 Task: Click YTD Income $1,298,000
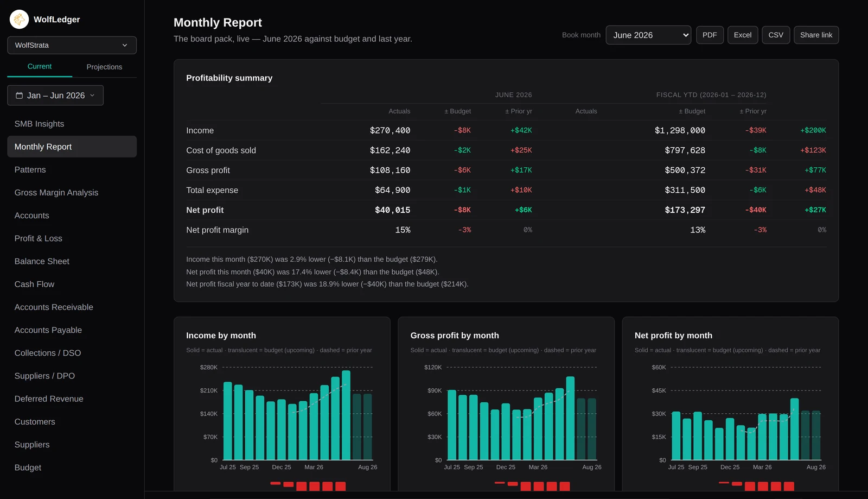[x=680, y=130]
